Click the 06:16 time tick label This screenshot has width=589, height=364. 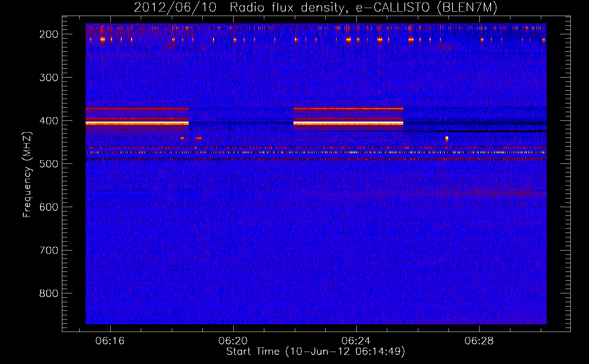point(110,341)
